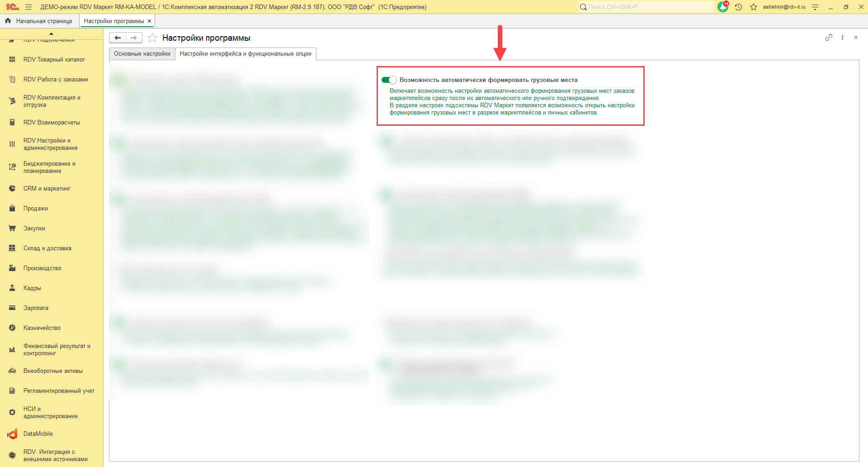Add Настройки программы to favorites star

pyautogui.click(x=153, y=38)
